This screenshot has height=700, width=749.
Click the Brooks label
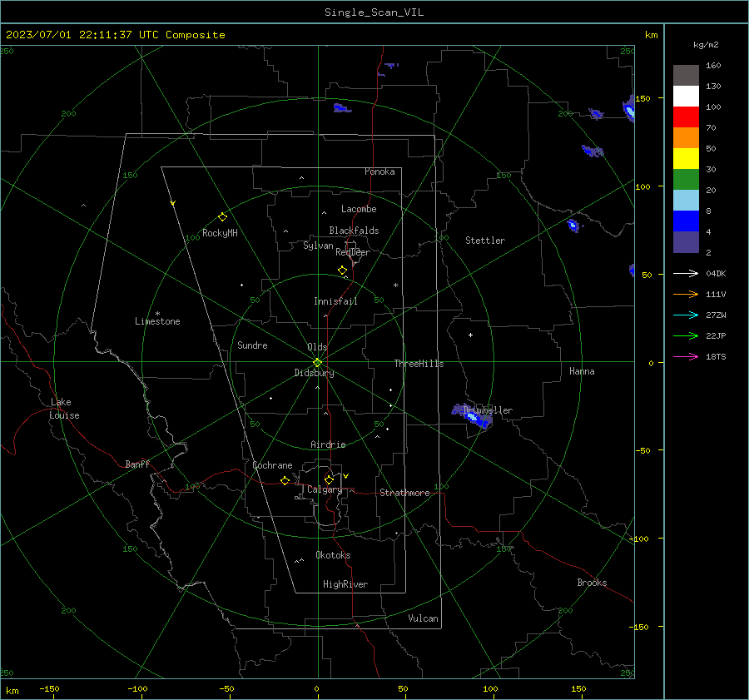592,583
